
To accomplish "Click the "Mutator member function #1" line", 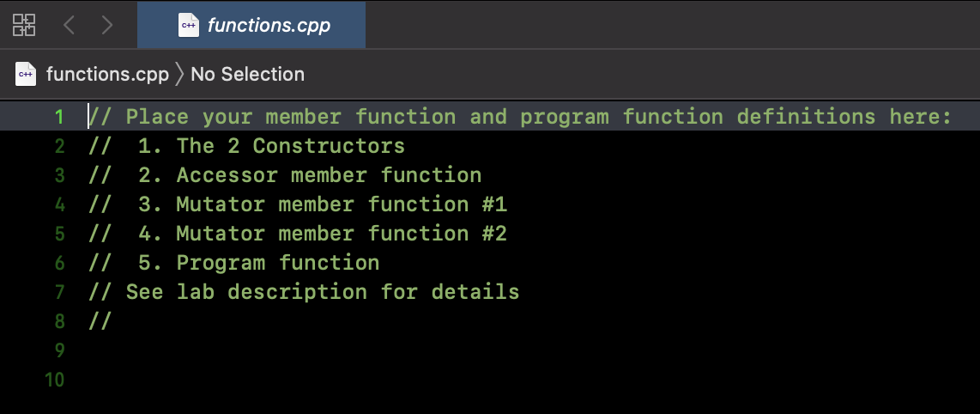I will (x=342, y=204).
